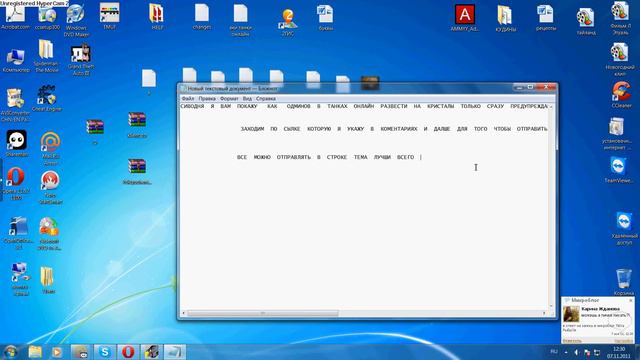The height and width of the screenshot is (360, 640).
Task: Select the changes file icon
Action: click(202, 16)
